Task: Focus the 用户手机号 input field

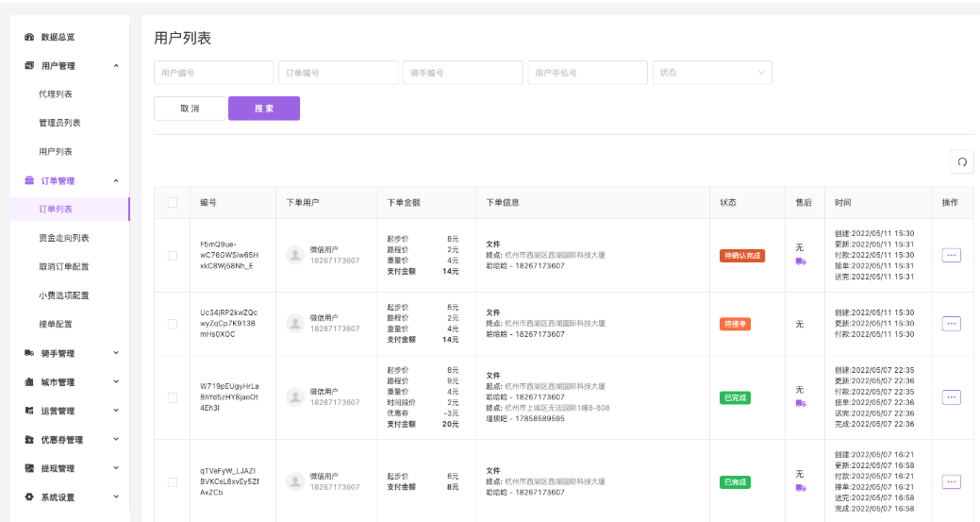Action: [588, 73]
